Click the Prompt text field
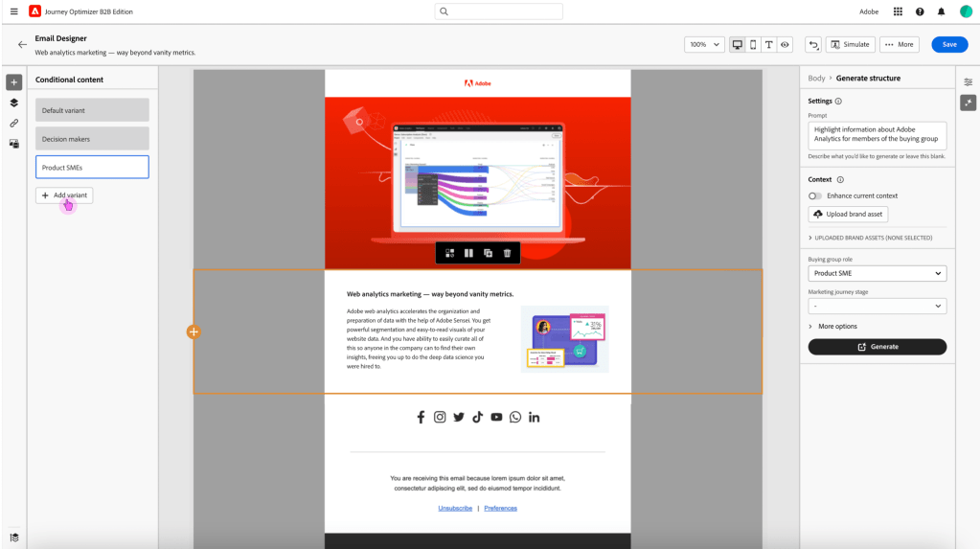980x549 pixels. 877,135
